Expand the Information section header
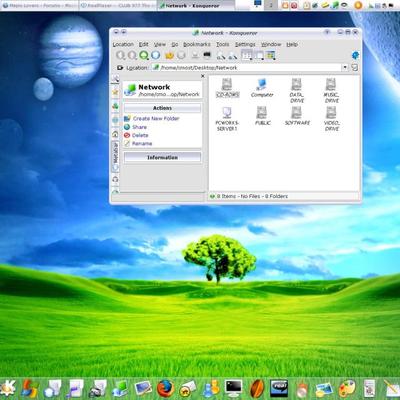400x400 pixels. coord(162,157)
